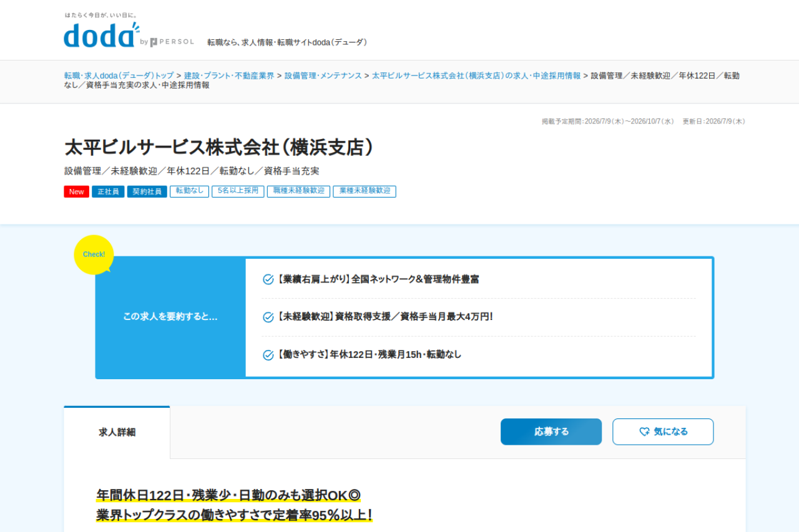Click the 更新日:2026/7/9 text
The height and width of the screenshot is (532, 799).
(713, 122)
